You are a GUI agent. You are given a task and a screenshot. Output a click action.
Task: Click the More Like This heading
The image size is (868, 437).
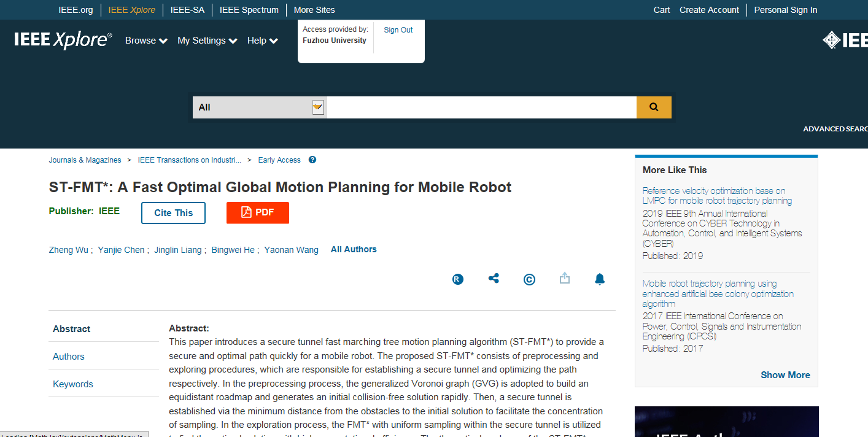[675, 170]
